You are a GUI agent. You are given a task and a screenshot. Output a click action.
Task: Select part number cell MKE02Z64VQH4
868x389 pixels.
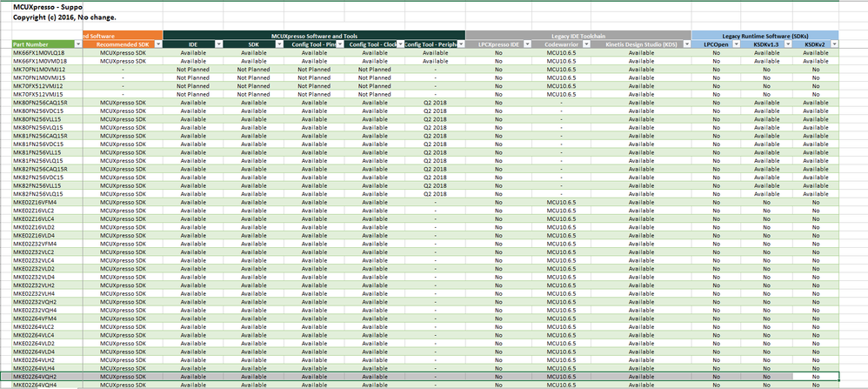coord(47,385)
